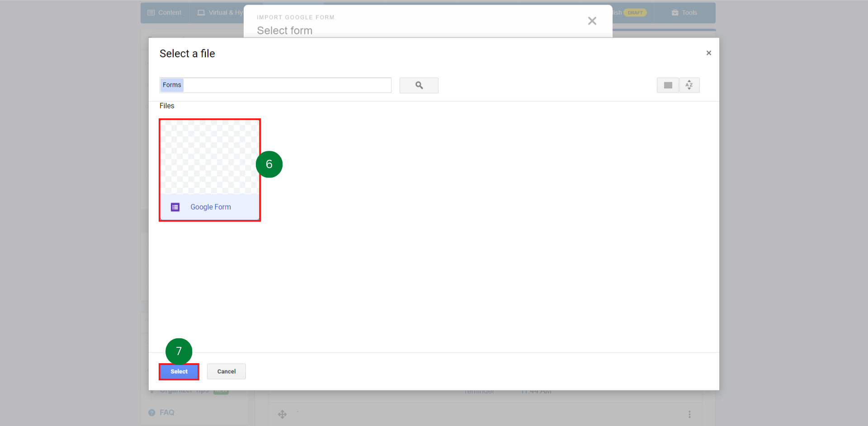Click the list icon on the Content tab

[x=151, y=13]
